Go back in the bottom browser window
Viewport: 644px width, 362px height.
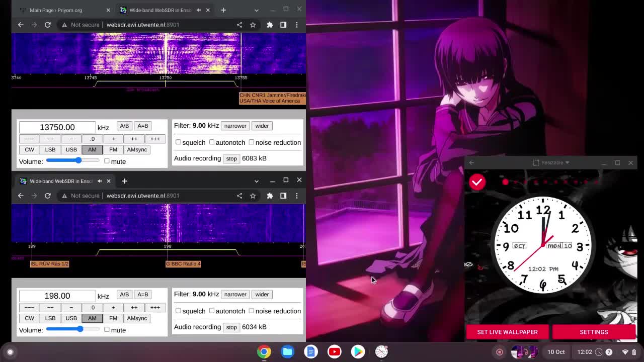(x=21, y=196)
